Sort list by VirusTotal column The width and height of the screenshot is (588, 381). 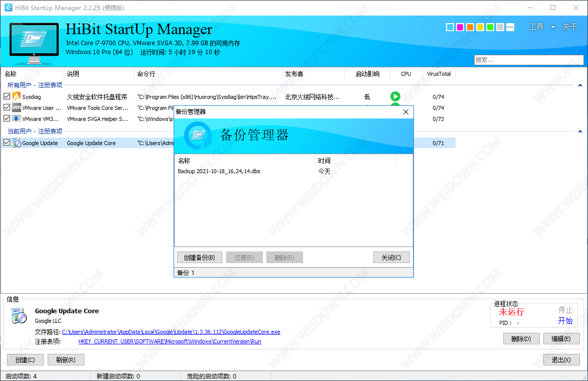point(439,74)
